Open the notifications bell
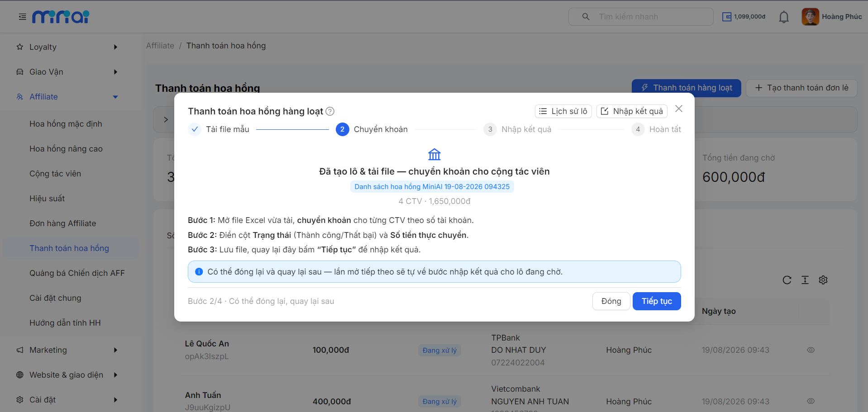Viewport: 868px width, 412px height. coord(784,17)
